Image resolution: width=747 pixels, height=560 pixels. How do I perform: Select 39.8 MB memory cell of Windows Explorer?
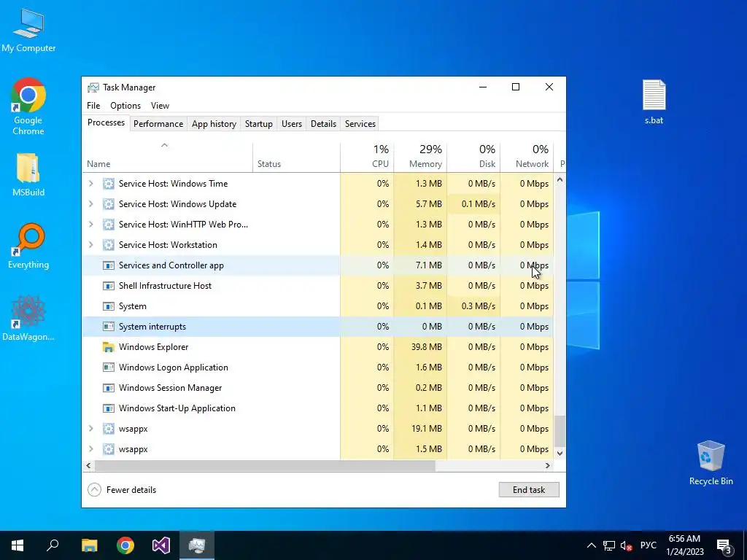click(x=420, y=347)
